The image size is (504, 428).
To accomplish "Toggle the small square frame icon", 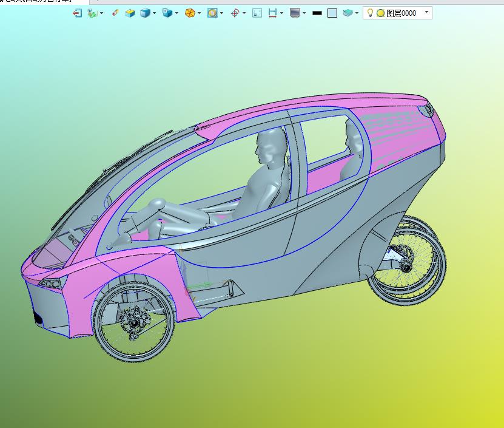I will coord(257,13).
